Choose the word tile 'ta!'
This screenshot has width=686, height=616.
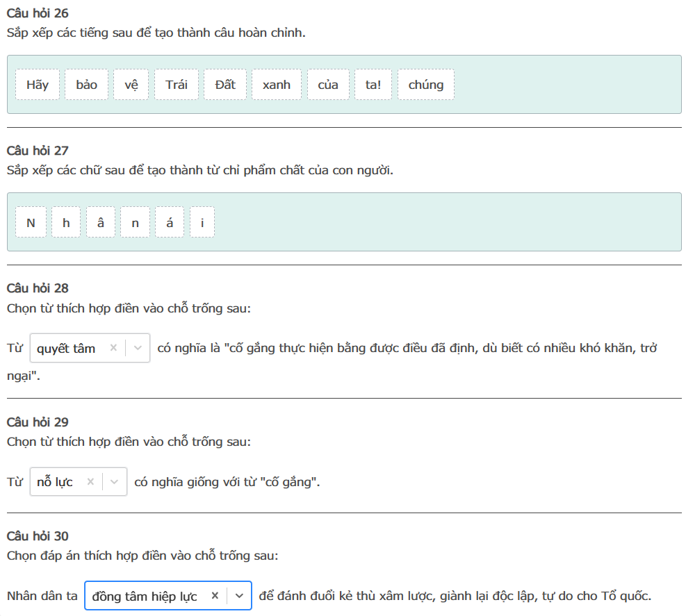tap(373, 85)
